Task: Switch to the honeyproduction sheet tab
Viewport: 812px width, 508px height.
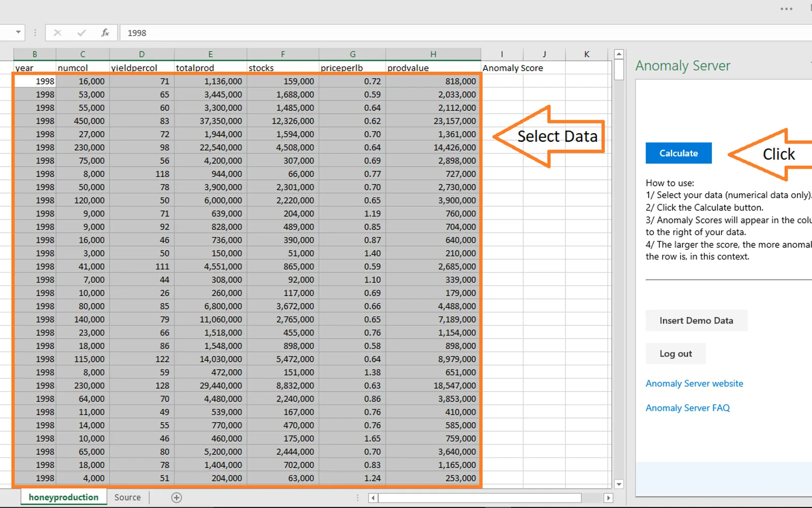Action: pos(63,497)
